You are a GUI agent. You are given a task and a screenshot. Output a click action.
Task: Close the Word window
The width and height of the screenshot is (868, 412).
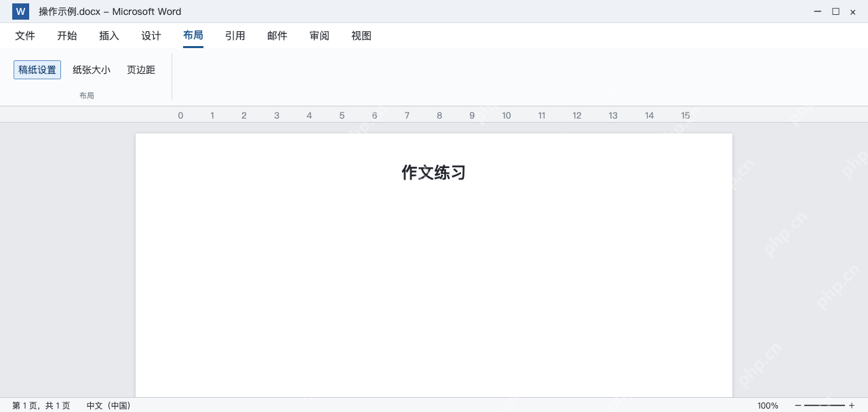tap(853, 12)
